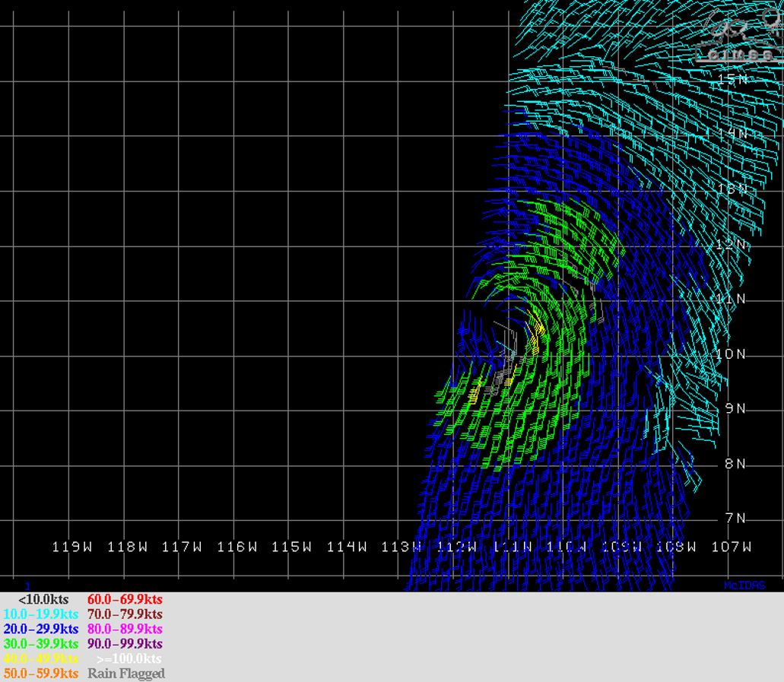Toggle the Rain Flagged legend entry
This screenshot has height=682, width=784.
pyautogui.click(x=126, y=673)
